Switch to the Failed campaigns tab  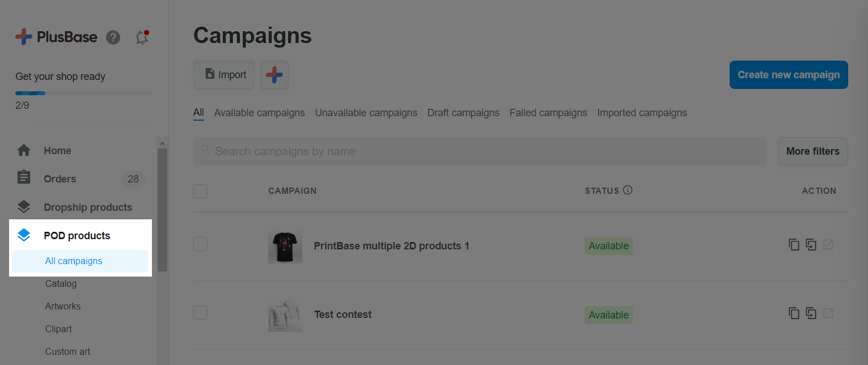[x=548, y=113]
